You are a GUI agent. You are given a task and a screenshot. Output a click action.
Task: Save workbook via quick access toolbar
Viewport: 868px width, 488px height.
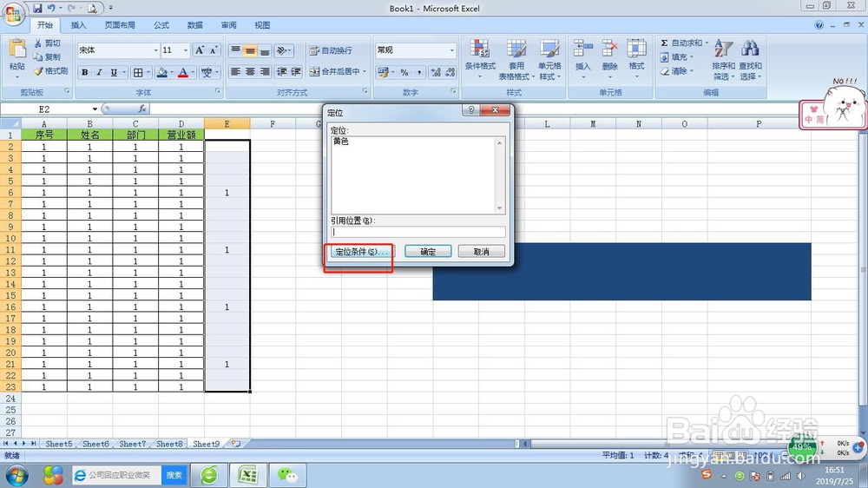coord(37,8)
